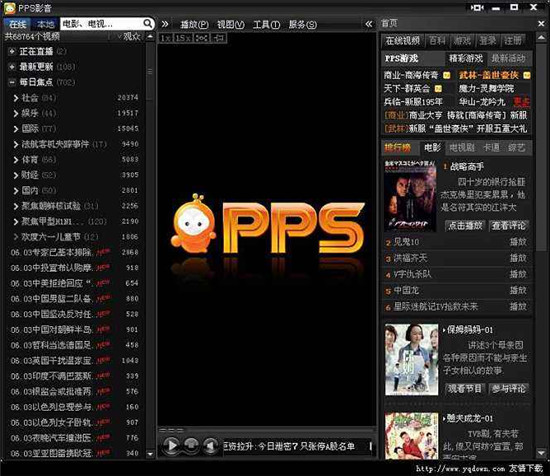Expand the 社会 subcategory

click(16, 98)
